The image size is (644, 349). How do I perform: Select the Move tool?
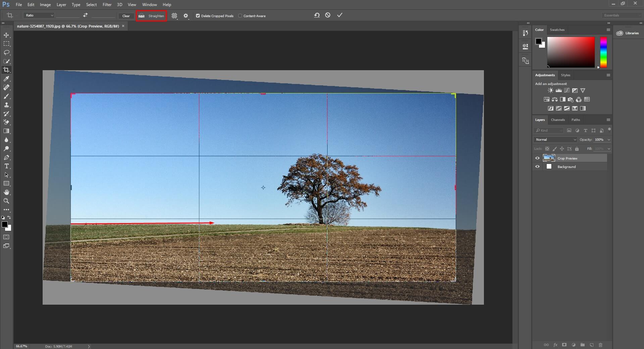[x=6, y=35]
